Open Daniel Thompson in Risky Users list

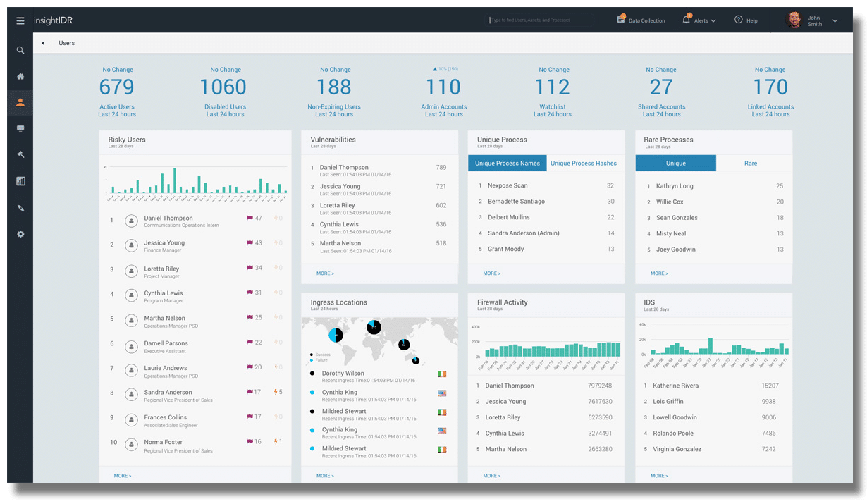click(168, 219)
